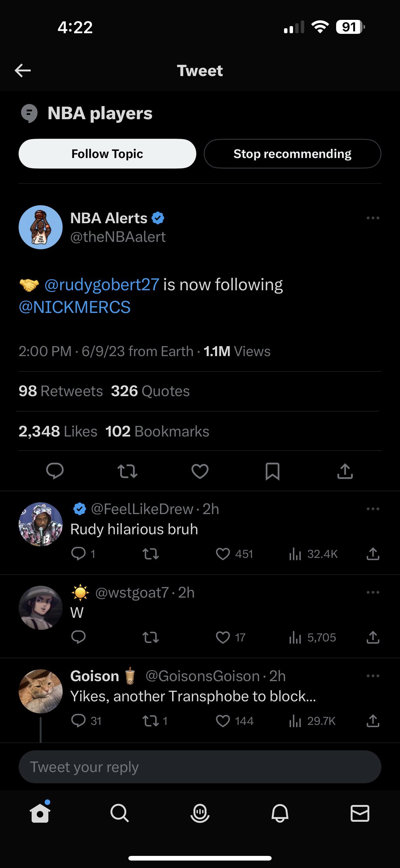Viewport: 400px width, 868px height.
Task: Open more options on NBA Alerts tweet
Action: point(373,218)
